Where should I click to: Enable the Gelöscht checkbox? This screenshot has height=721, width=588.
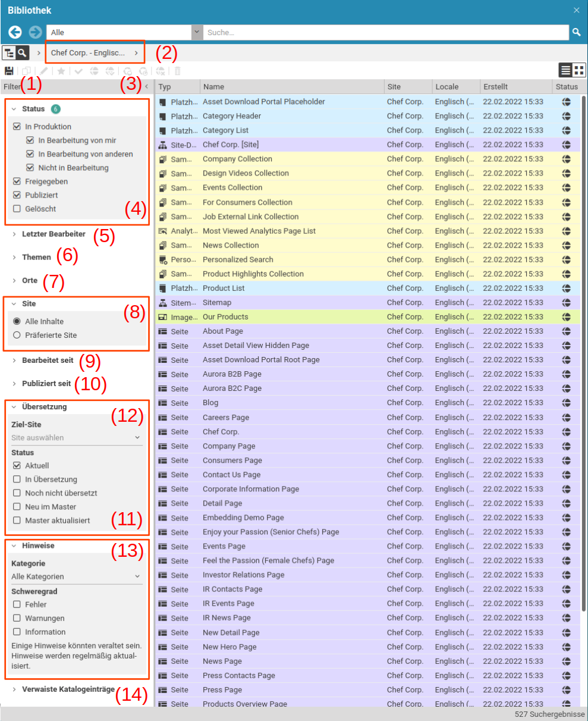click(17, 209)
